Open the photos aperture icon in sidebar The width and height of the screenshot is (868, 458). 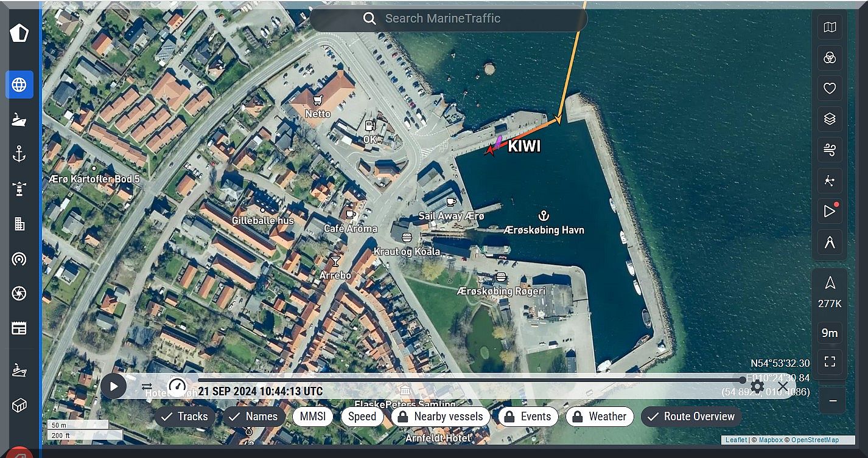pos(19,294)
